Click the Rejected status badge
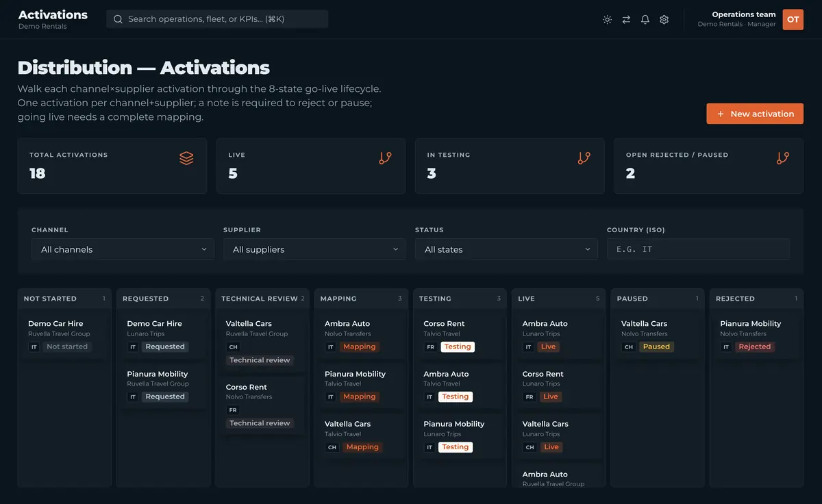Image resolution: width=822 pixels, height=504 pixels. [755, 346]
